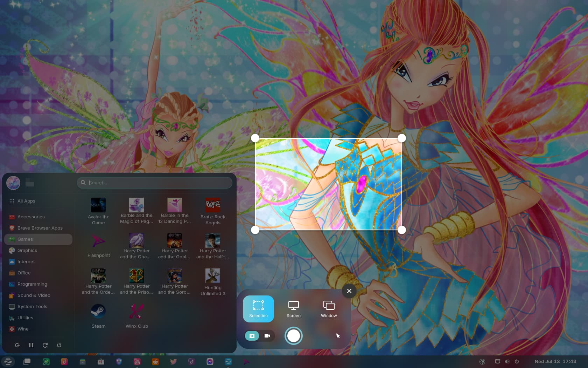Viewport: 588px width, 368px height.
Task: Choose the Screen capture mode
Action: pyautogui.click(x=293, y=309)
